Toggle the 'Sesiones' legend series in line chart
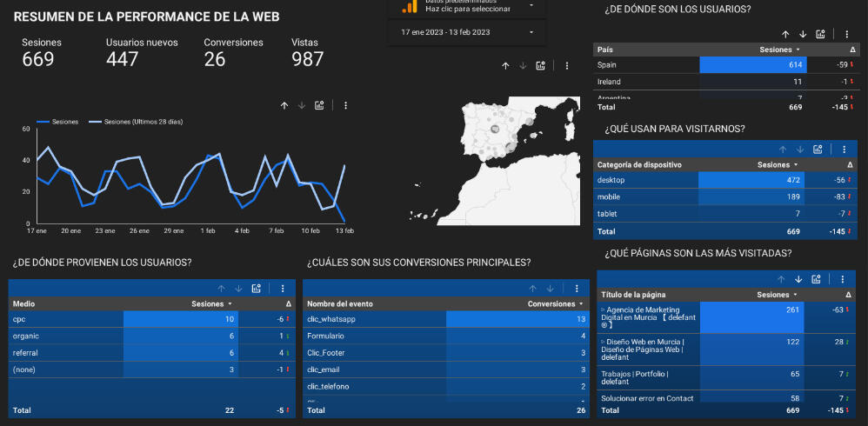 59,123
